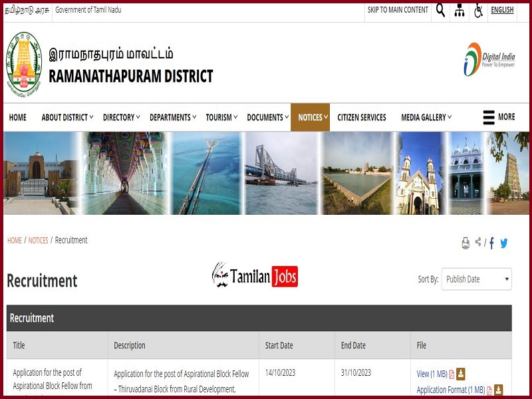Click the End Date column header
This screenshot has height=399, width=532.
pyautogui.click(x=353, y=345)
